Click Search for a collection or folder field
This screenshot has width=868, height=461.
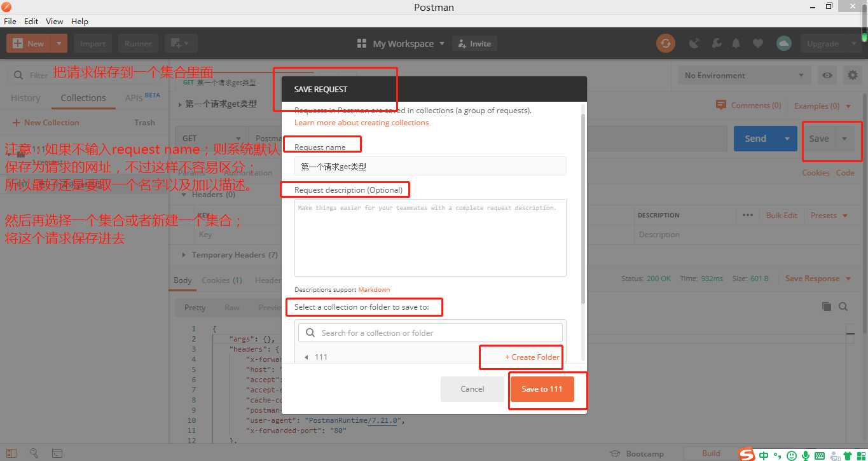[x=431, y=333]
